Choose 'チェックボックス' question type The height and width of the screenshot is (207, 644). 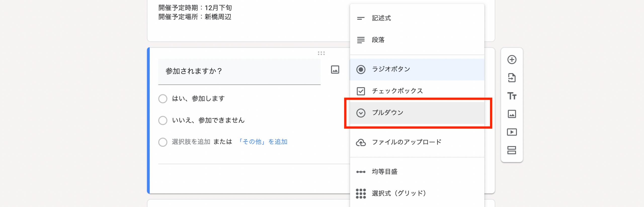click(x=397, y=91)
